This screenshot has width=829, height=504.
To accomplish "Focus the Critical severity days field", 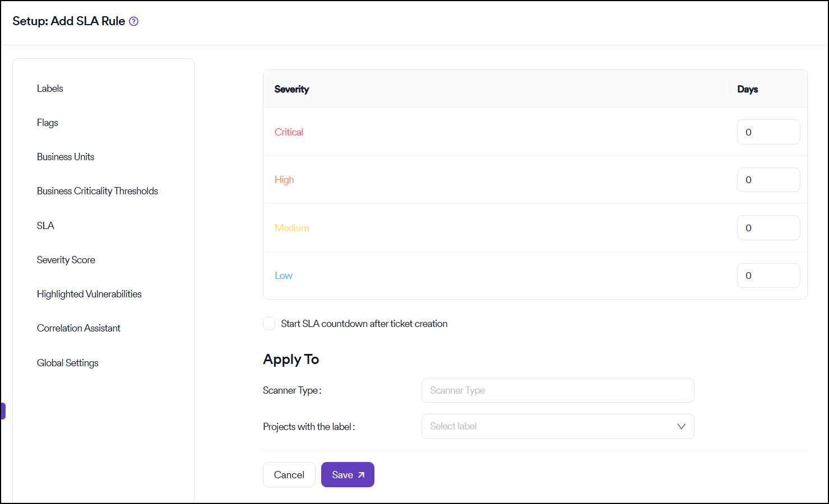I will pos(768,132).
